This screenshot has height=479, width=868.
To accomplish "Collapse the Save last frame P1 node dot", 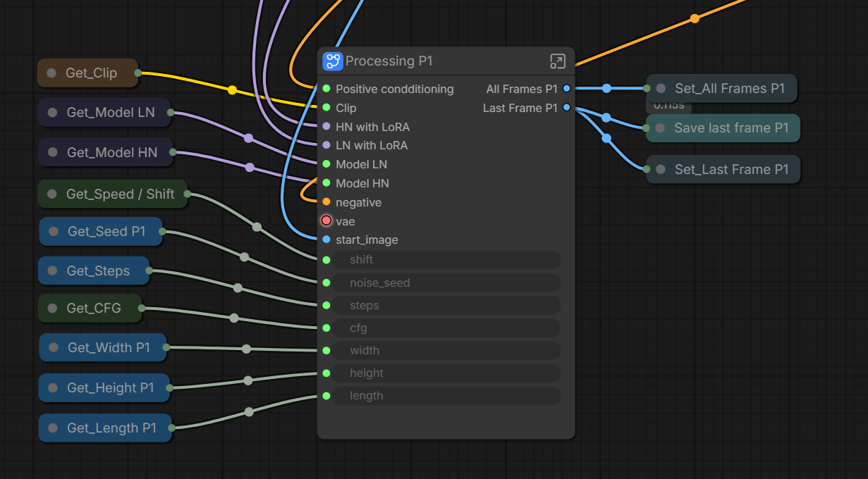I will 660,128.
